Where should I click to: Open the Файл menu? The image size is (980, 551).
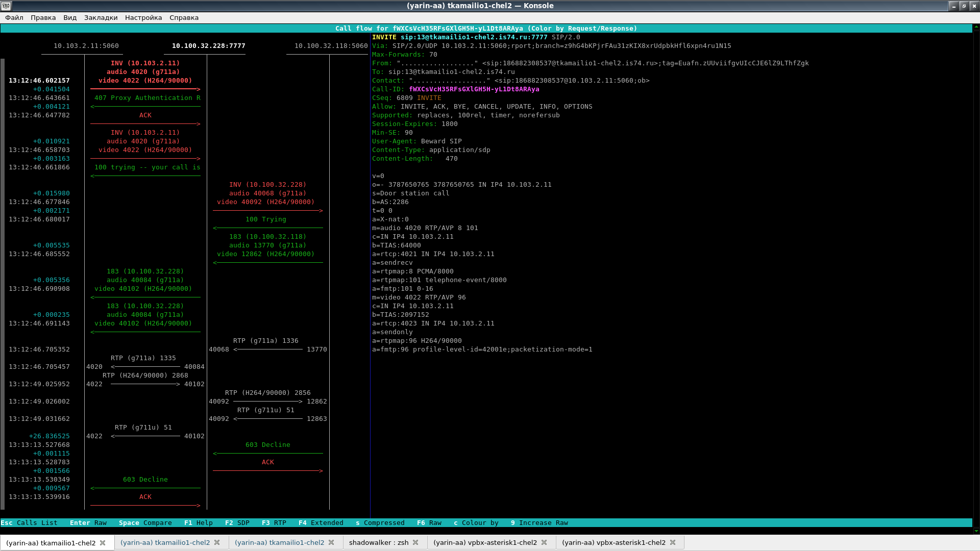coord(14,17)
